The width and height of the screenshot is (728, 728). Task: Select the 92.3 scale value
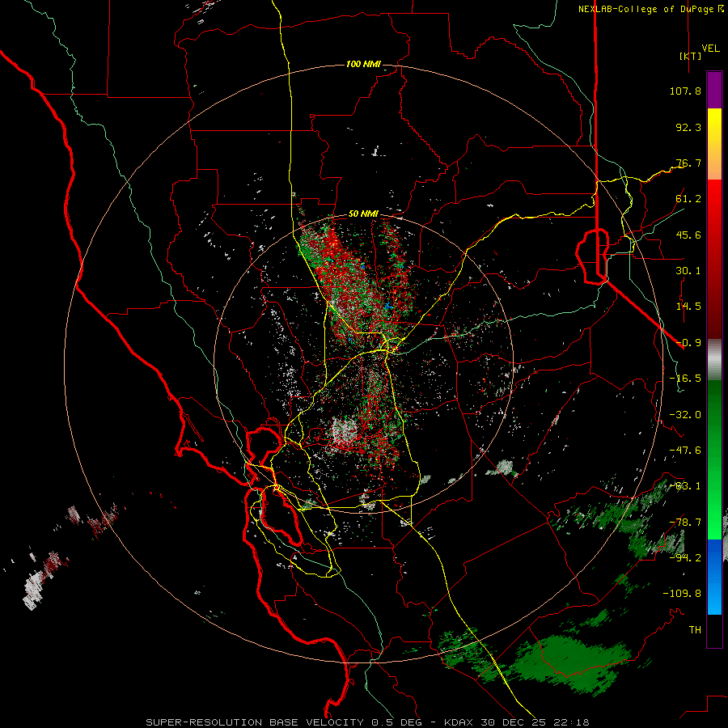tap(688, 127)
